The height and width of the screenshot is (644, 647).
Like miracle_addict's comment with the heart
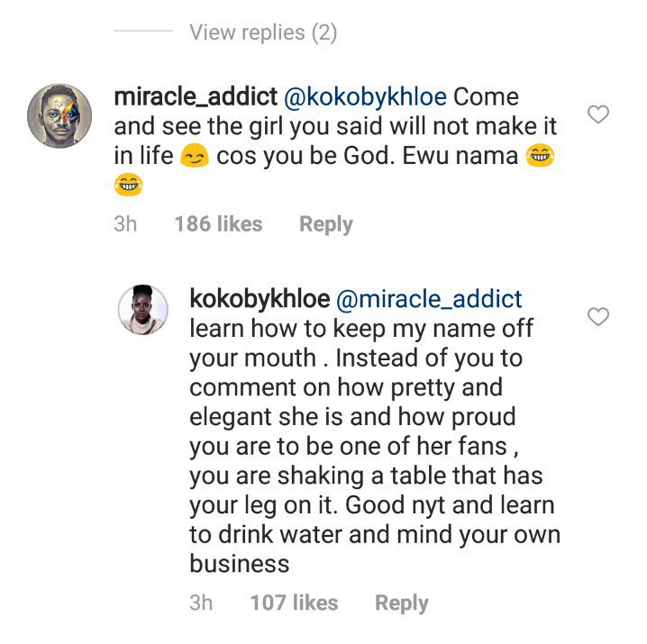598,114
